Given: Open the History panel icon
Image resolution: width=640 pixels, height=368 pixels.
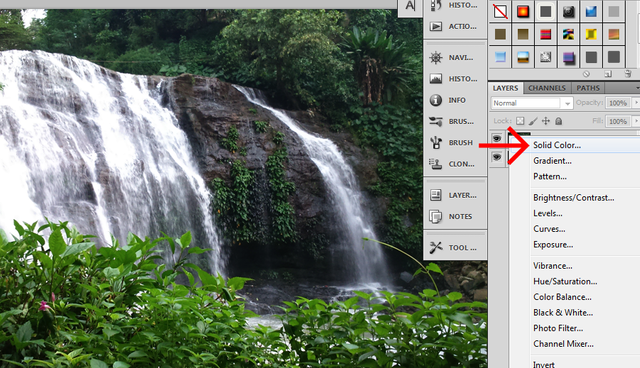Looking at the screenshot, I should tap(436, 5).
